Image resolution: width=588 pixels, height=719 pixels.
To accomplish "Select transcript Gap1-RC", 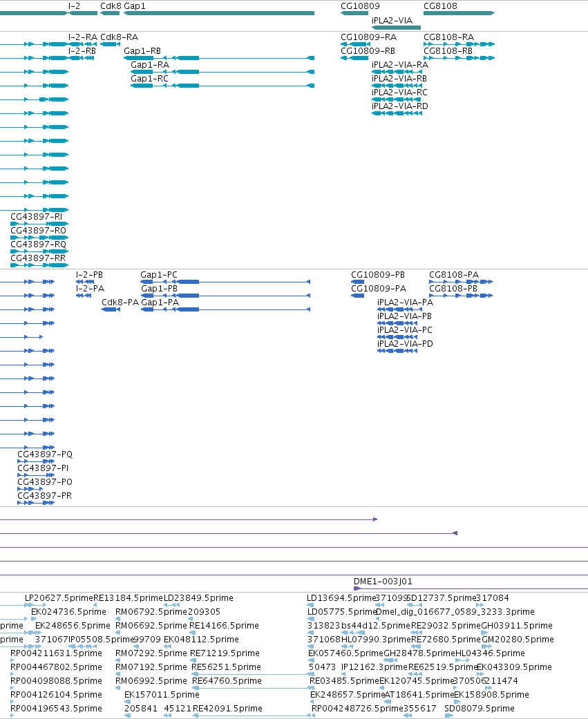I will (222, 86).
